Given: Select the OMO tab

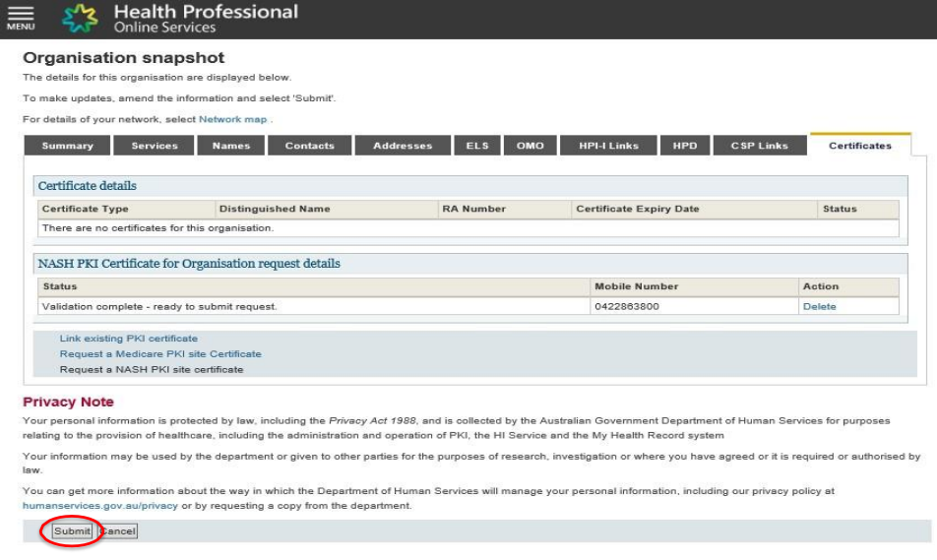Looking at the screenshot, I should (530, 146).
